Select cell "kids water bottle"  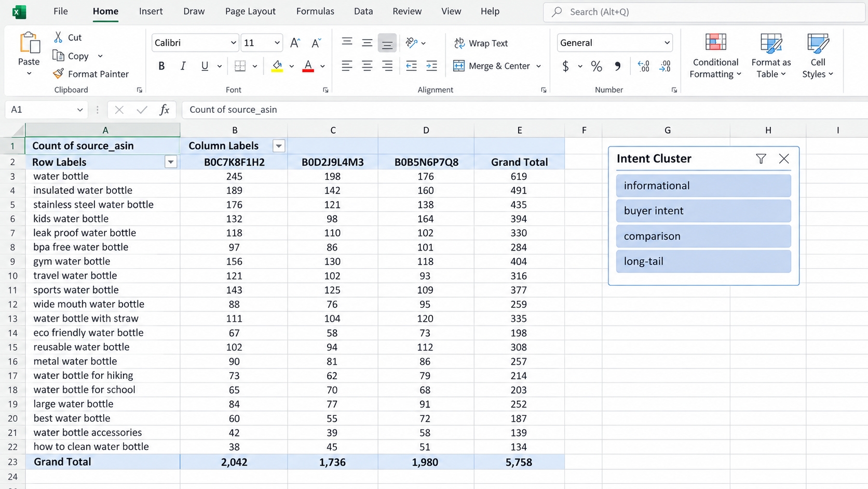click(103, 219)
